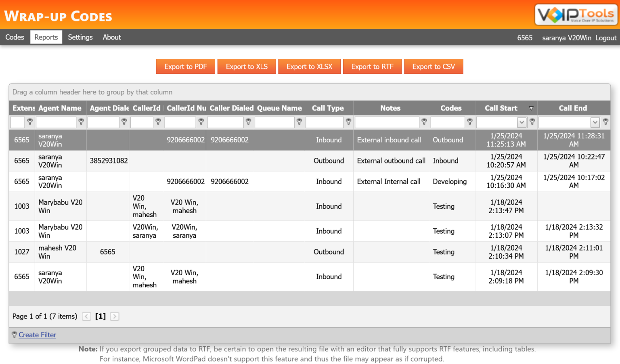Open the Settings menu item

tap(80, 37)
